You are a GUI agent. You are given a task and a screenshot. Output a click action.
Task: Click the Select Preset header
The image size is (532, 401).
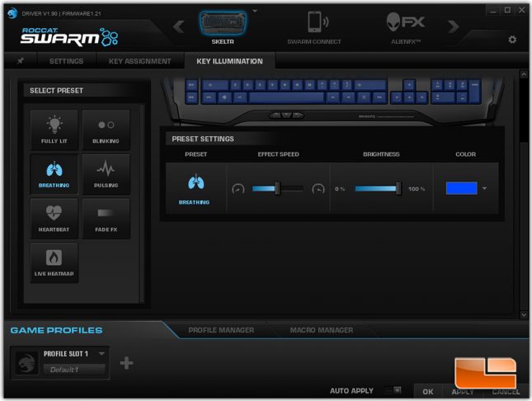click(57, 91)
